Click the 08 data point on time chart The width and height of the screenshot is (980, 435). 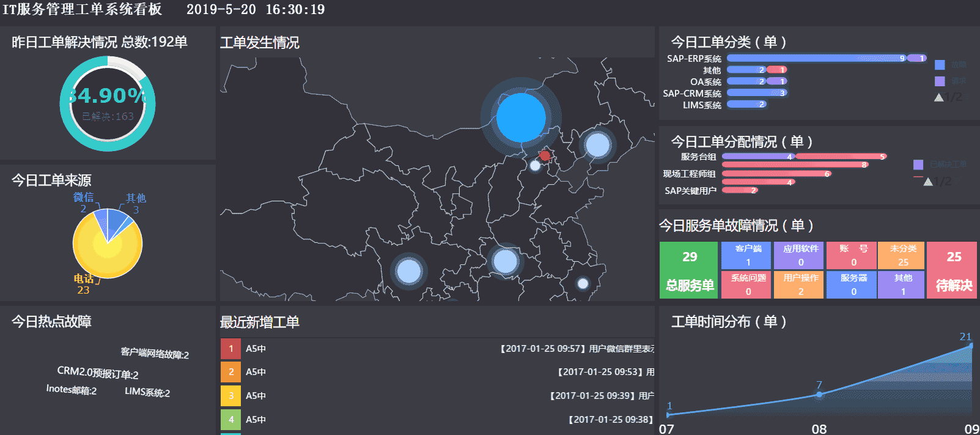[x=819, y=395]
